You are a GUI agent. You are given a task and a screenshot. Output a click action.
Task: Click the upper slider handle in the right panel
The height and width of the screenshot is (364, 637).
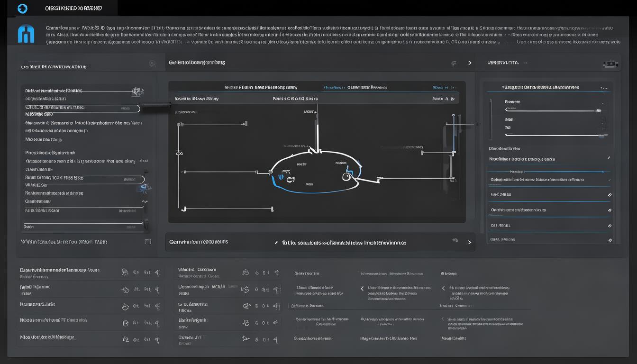599,110
